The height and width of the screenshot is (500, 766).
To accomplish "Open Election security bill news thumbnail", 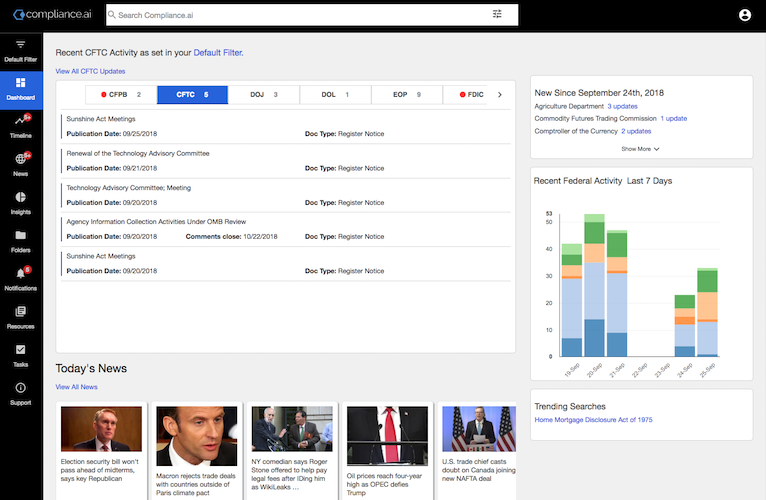I will click(101, 429).
